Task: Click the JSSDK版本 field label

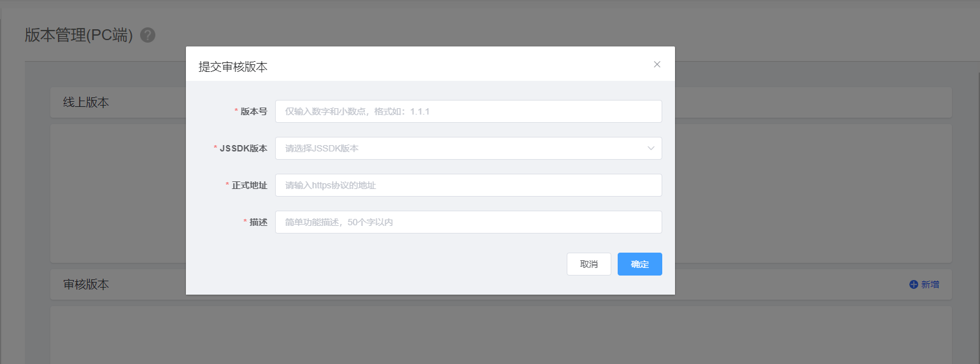Action: [243, 148]
